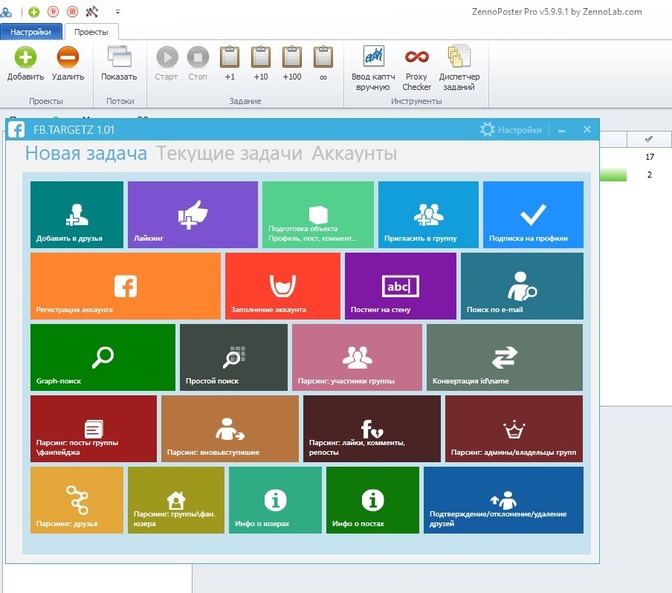Viewport: 672px width, 593px height.
Task: Select the Подготовка объекта tile
Action: tap(318, 215)
